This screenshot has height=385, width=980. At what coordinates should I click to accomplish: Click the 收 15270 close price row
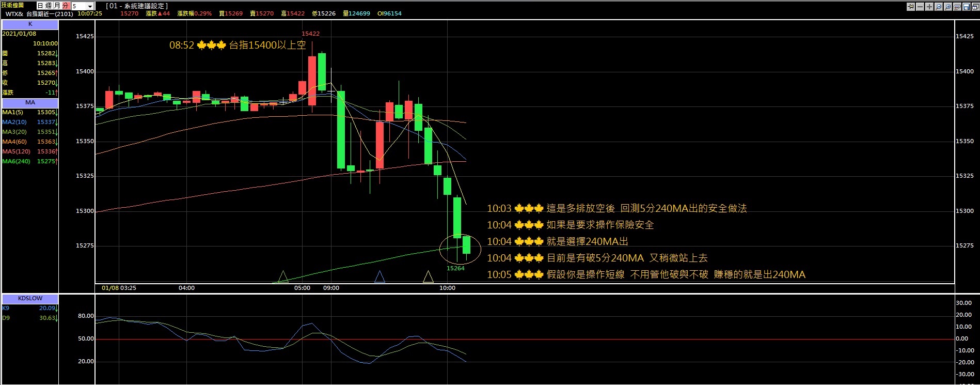click(x=30, y=83)
